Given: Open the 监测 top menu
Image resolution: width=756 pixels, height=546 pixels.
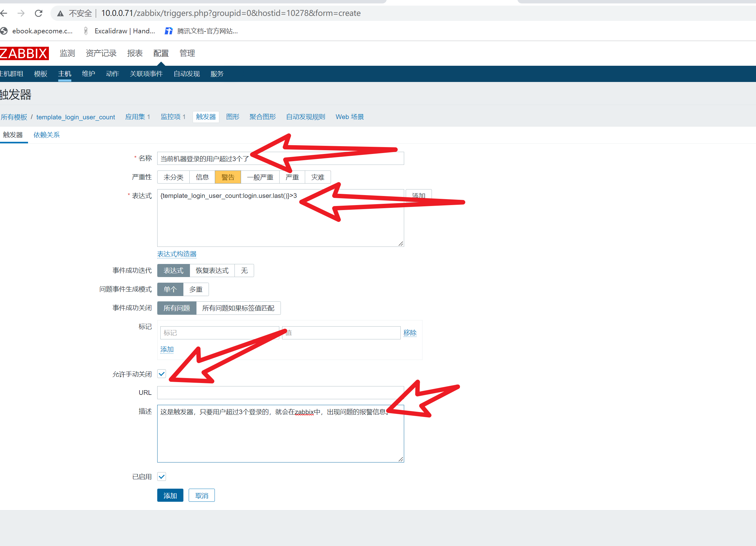Looking at the screenshot, I should pos(67,53).
